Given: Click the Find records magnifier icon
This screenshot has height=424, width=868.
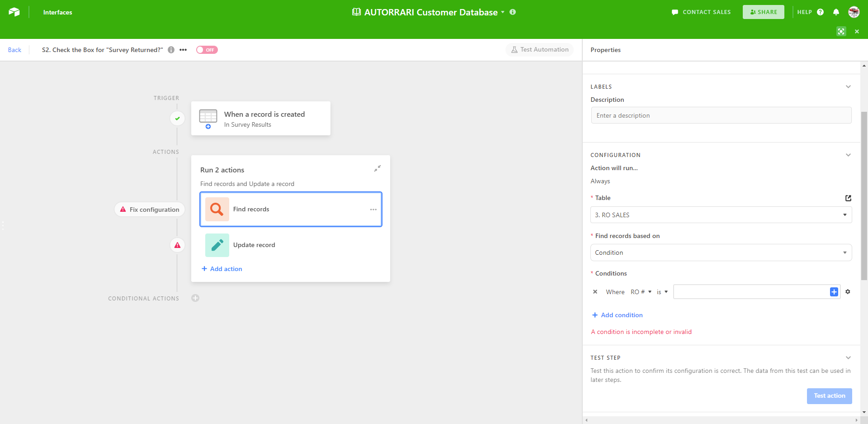Looking at the screenshot, I should 217,209.
